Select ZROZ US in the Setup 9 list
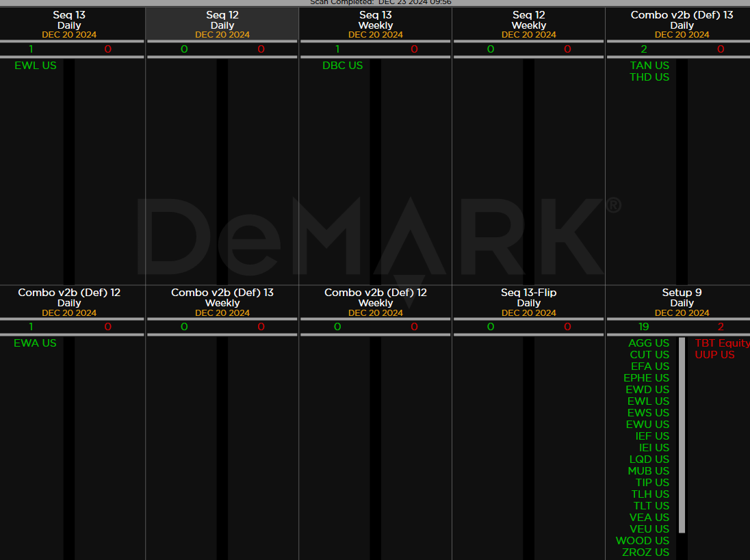 tap(645, 552)
